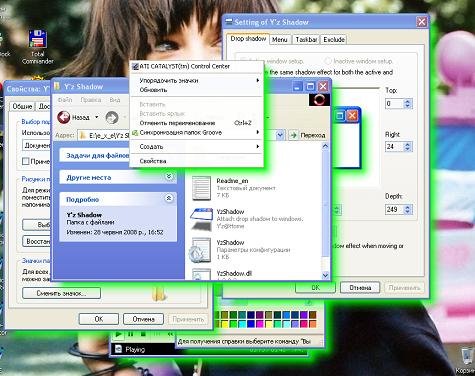This screenshot has width=475, height=376.
Task: Open the Создать submenu
Action: (x=196, y=146)
